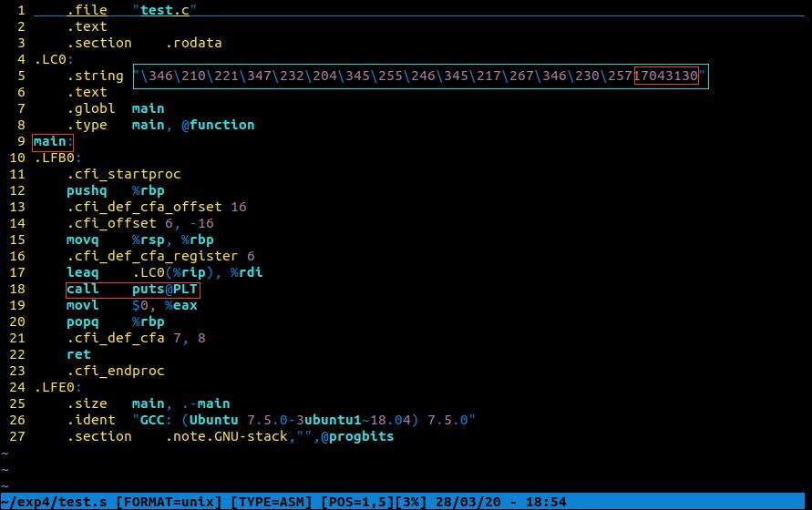Click the $0 immediate on line 19

[x=139, y=305]
